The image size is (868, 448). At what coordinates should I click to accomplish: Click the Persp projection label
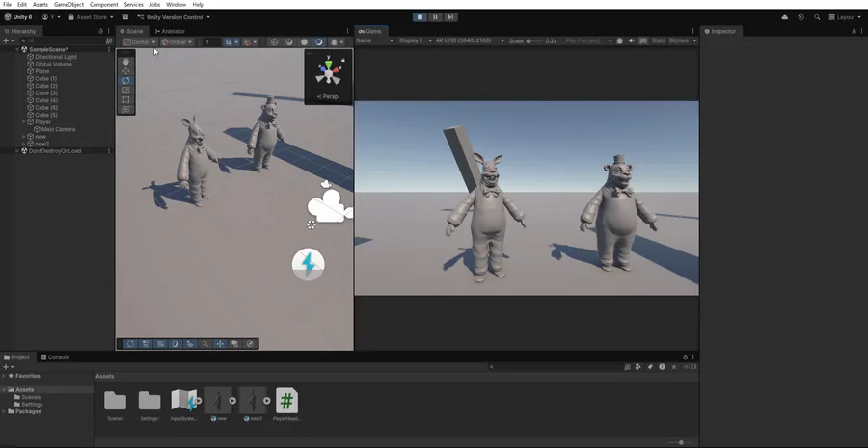click(x=328, y=96)
